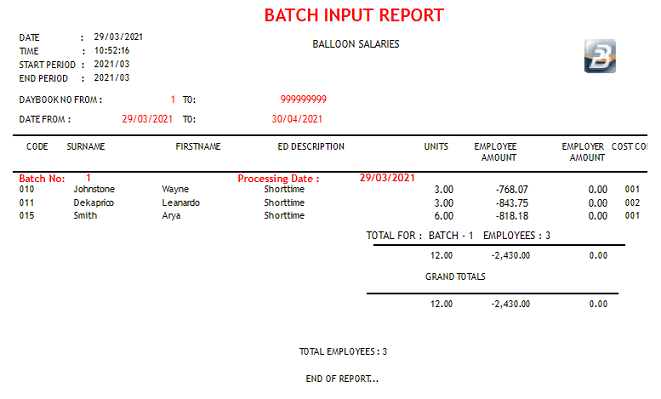The width and height of the screenshot is (661, 399).
Task: Click the CODE column header
Action: click(37, 147)
